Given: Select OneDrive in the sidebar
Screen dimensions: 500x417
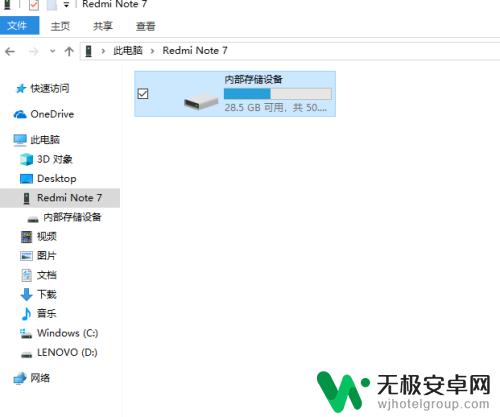Looking at the screenshot, I should click(52, 114).
